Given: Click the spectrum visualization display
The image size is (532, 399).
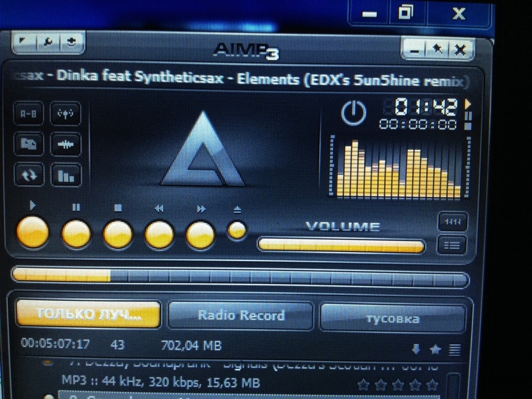Looking at the screenshot, I should click(399, 167).
